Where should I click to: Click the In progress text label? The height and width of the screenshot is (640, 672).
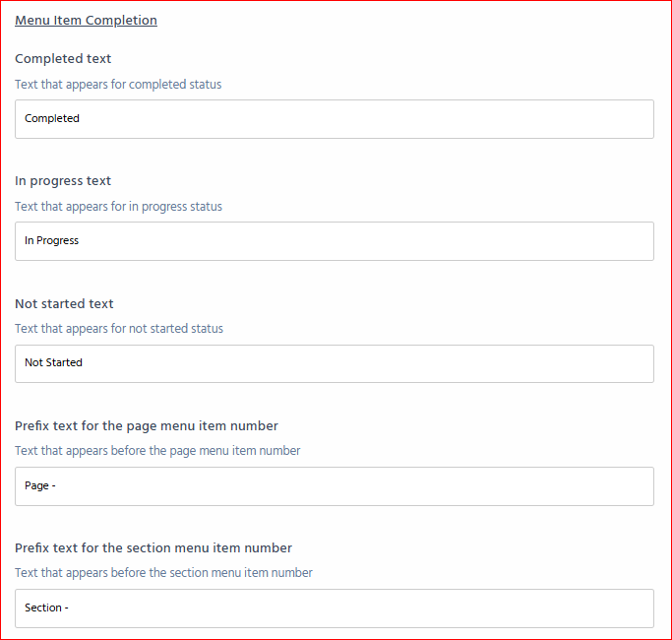pyautogui.click(x=63, y=181)
